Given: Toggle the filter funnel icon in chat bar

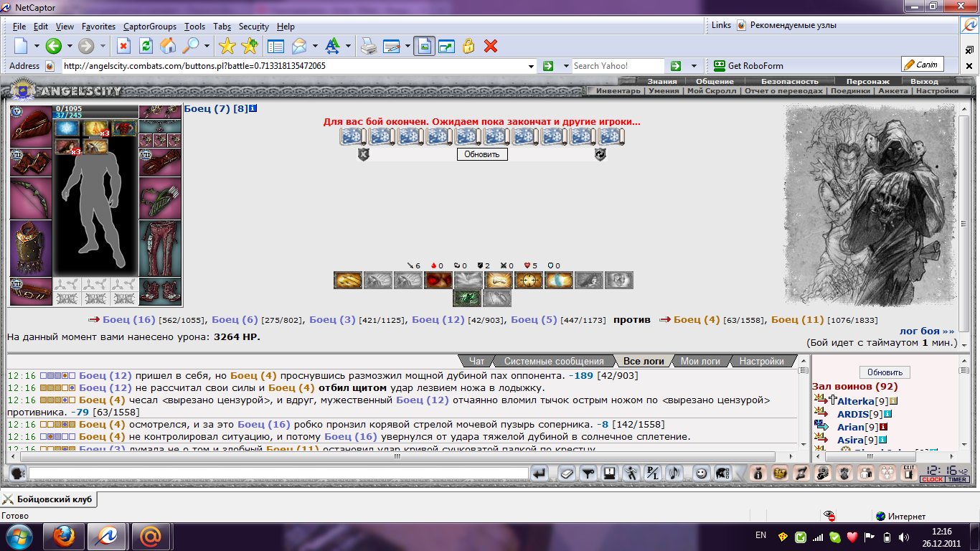Looking at the screenshot, I should [x=588, y=473].
